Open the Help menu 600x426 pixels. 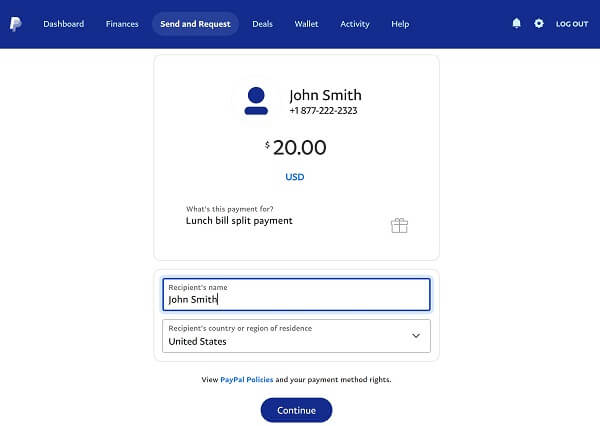pos(400,24)
